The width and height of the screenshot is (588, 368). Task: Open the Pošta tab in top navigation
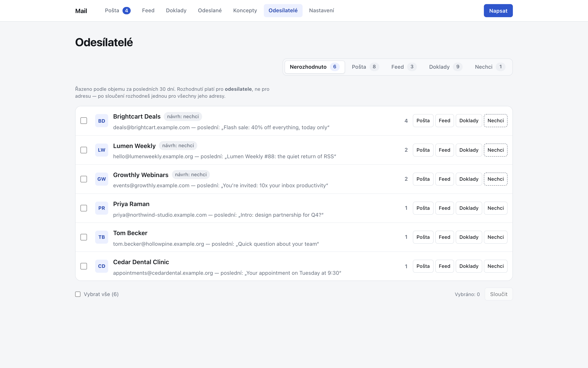(118, 10)
